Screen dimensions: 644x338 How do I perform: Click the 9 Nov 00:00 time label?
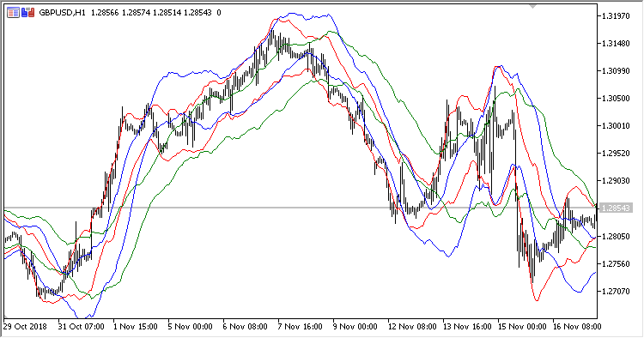coord(355,327)
